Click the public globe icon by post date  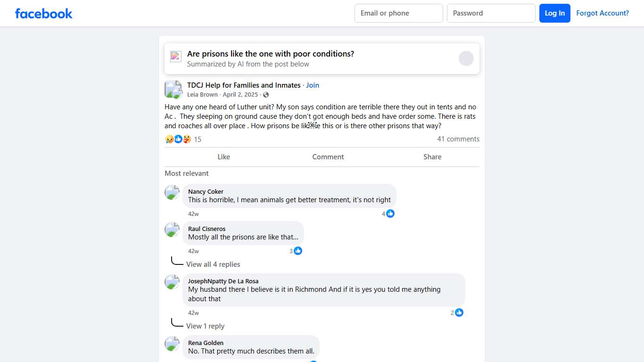tap(266, 95)
